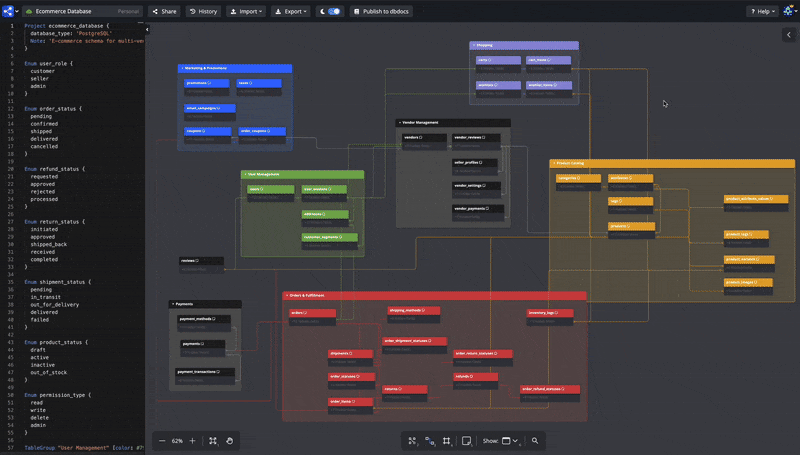Open the diagram search magnifier

pos(535,440)
